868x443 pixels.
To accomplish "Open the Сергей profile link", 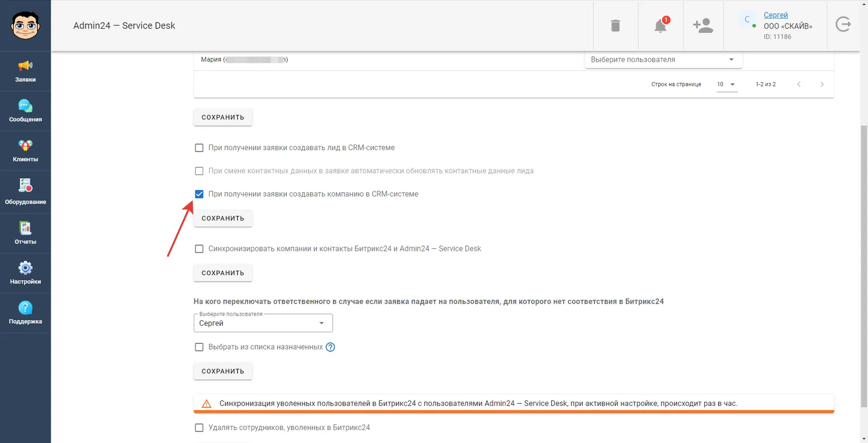I will (776, 15).
